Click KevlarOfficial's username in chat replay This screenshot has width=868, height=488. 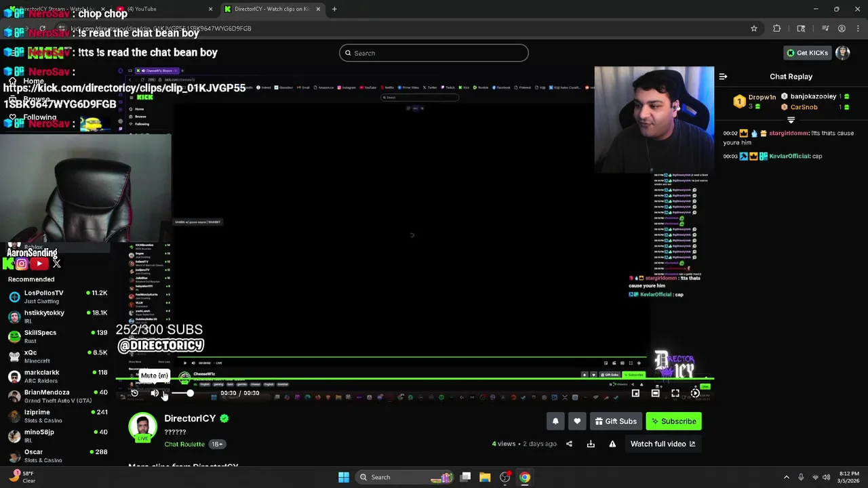click(789, 156)
